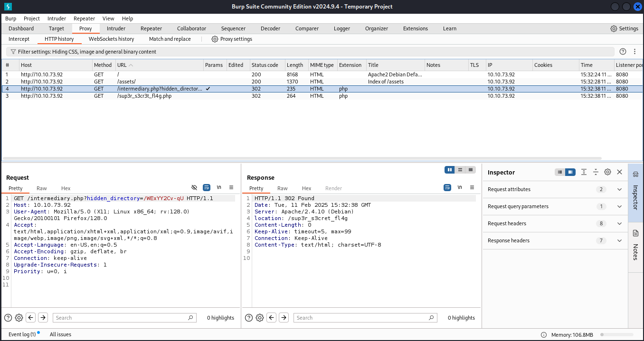Viewport: 644px width, 341px height.
Task: Switch Response view to Hex
Action: click(x=307, y=188)
